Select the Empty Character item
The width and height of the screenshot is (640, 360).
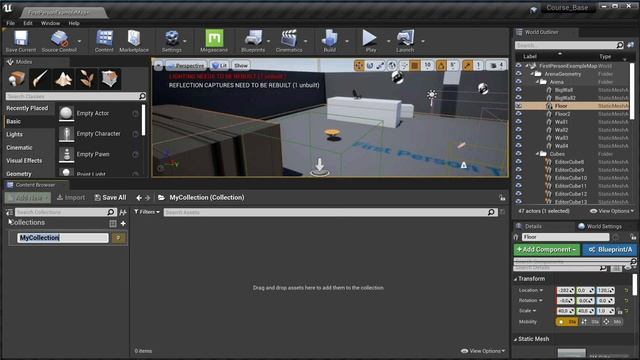click(98, 134)
